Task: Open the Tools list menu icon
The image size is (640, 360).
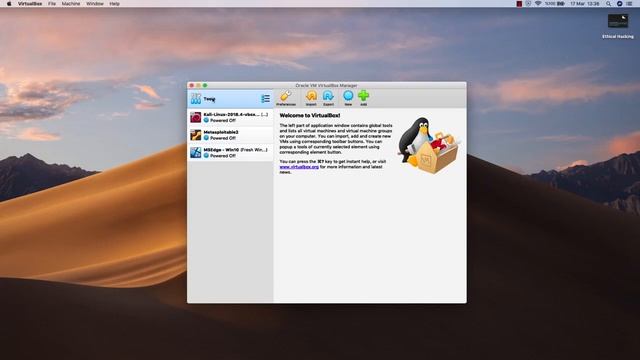Action: (265, 99)
